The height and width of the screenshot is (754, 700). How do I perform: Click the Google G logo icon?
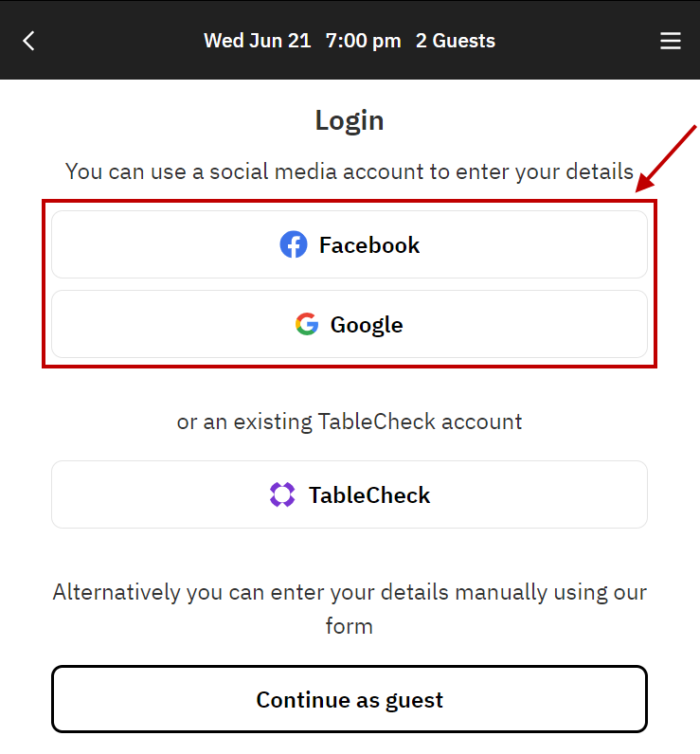click(x=306, y=325)
